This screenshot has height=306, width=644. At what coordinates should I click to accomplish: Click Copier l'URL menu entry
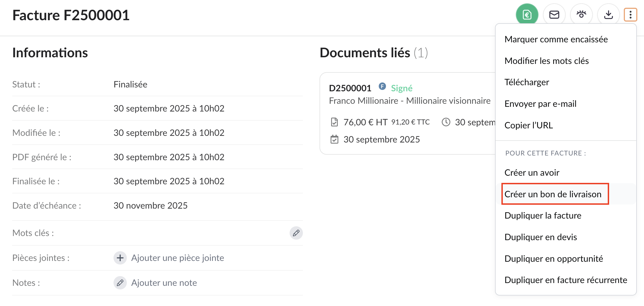coord(529,125)
